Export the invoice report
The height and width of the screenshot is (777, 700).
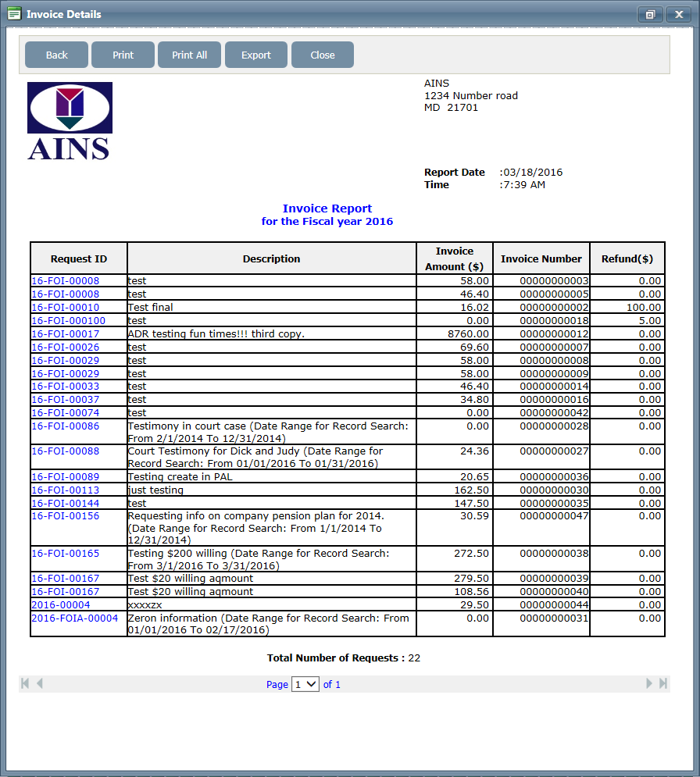pos(255,55)
